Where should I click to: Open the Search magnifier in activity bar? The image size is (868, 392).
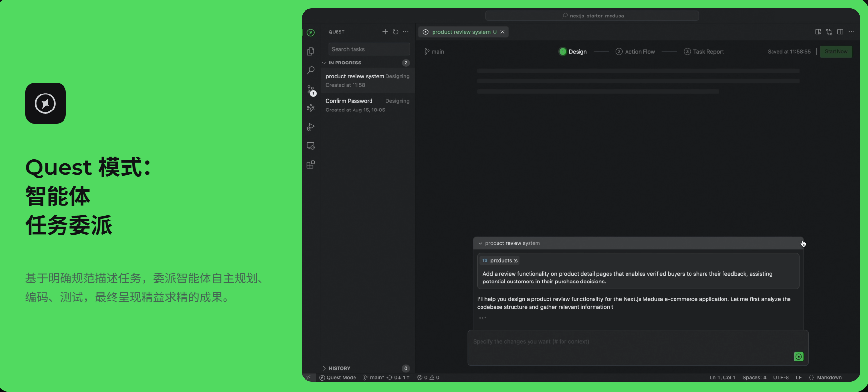(311, 70)
